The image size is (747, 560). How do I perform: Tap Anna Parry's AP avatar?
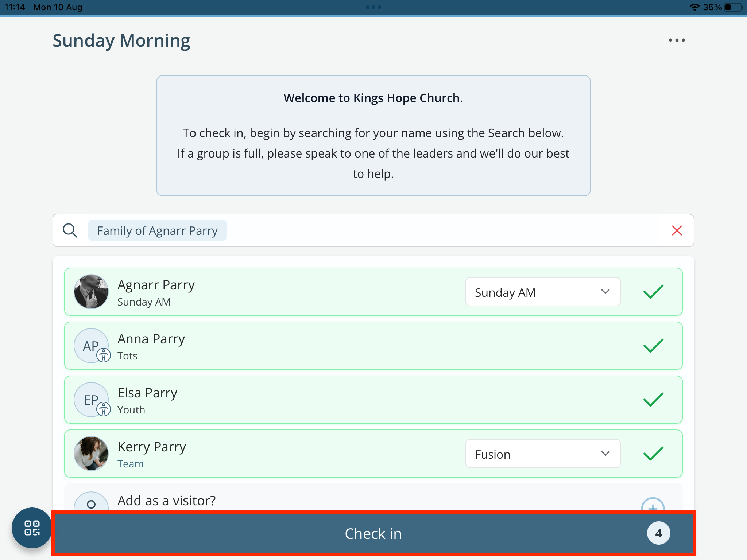point(91,345)
